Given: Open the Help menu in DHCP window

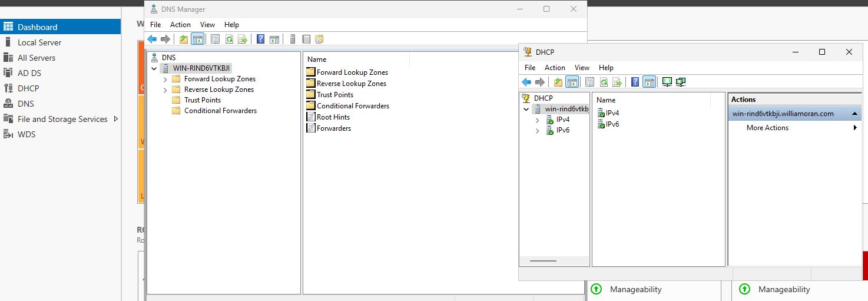Looking at the screenshot, I should [x=606, y=68].
